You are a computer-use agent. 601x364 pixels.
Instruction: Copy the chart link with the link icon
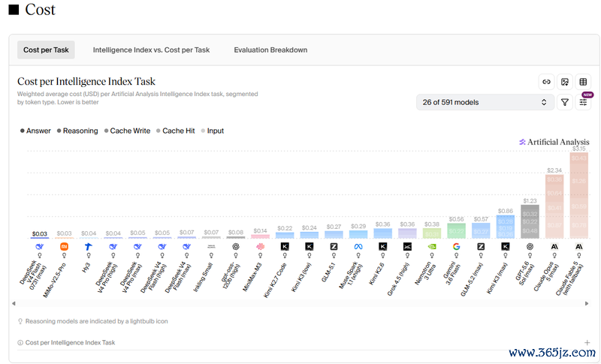coord(546,82)
